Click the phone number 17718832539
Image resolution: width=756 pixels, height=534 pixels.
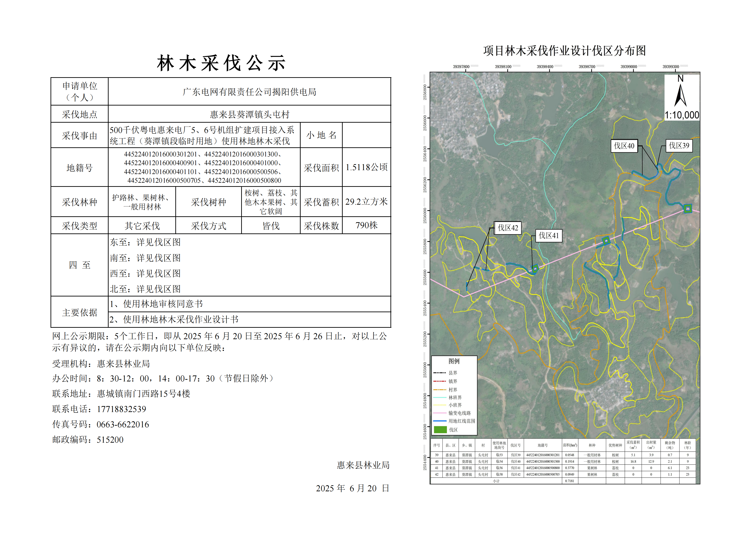[121, 409]
